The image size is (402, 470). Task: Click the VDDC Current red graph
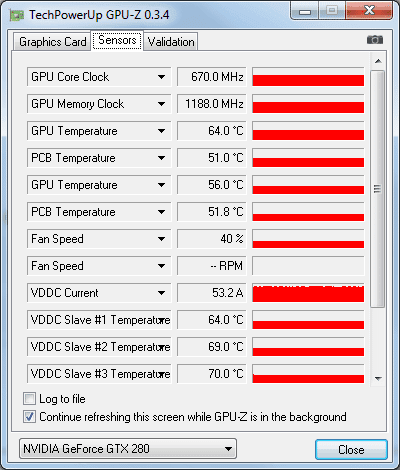(x=308, y=293)
